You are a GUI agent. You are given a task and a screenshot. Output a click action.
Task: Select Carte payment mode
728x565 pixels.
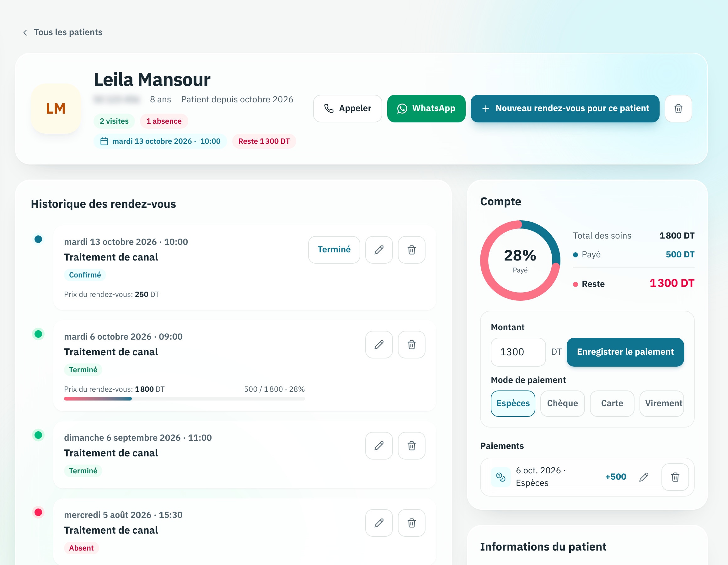[x=612, y=403]
